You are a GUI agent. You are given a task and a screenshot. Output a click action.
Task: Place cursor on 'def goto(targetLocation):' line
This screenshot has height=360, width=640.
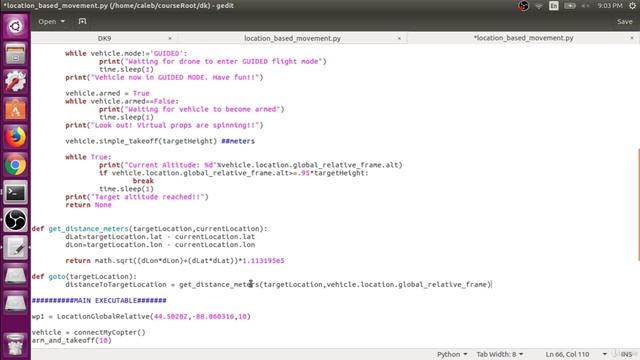click(x=84, y=277)
